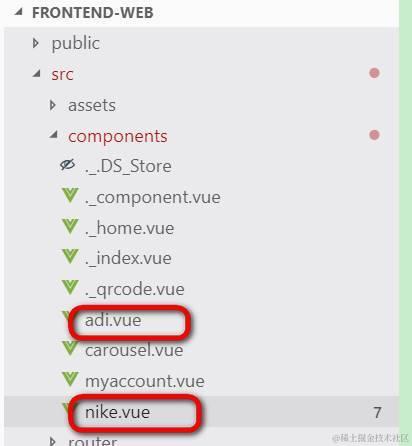Viewport: 412px width, 446px height.
Task: Click the modified dot on src folder
Action: (x=374, y=73)
